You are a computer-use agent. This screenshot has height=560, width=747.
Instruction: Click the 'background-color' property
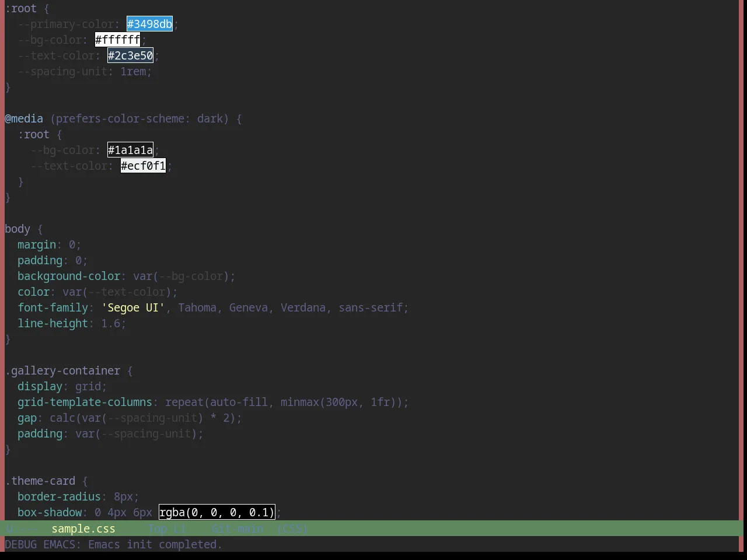69,276
